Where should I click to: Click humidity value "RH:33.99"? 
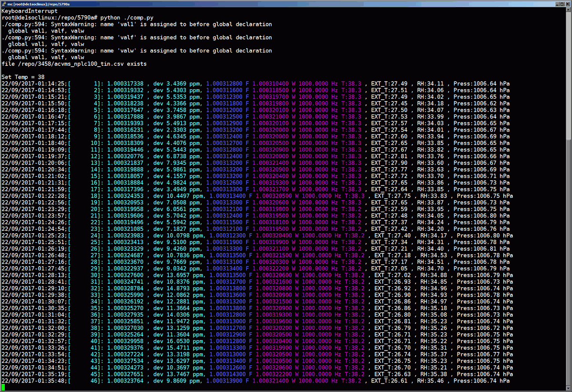pyautogui.click(x=430, y=117)
